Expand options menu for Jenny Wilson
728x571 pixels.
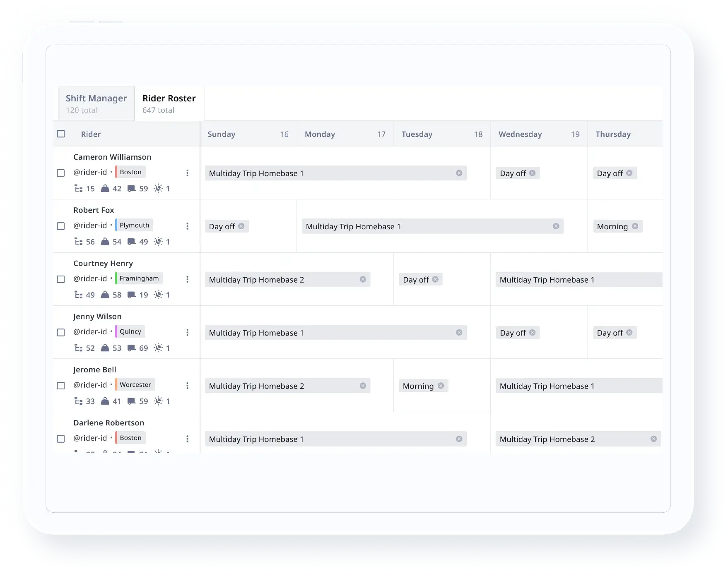187,332
